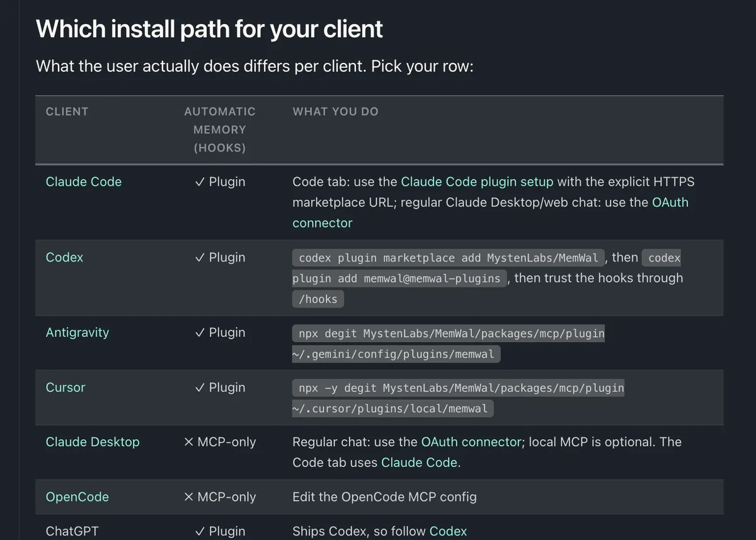
Task: Click the 'codex plugin marketplace add MystenLabs/MemWal' code
Action: [x=449, y=258]
